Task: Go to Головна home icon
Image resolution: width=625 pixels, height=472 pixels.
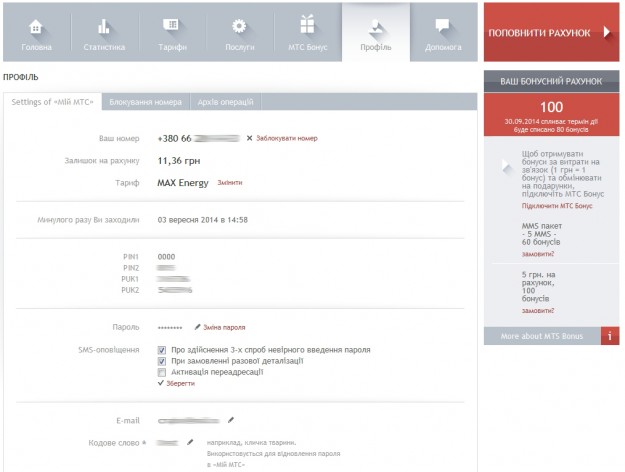Action: [x=37, y=26]
